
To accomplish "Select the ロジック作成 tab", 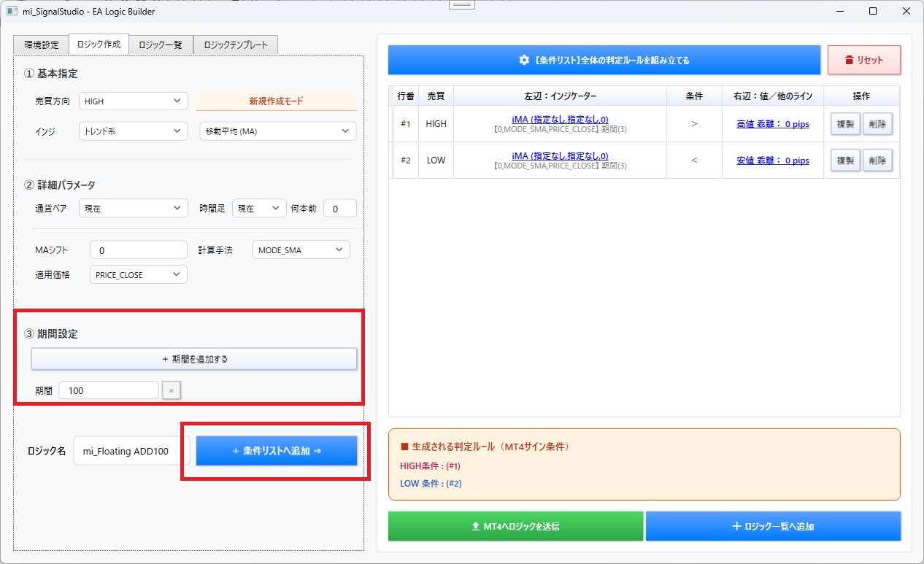I will click(99, 44).
